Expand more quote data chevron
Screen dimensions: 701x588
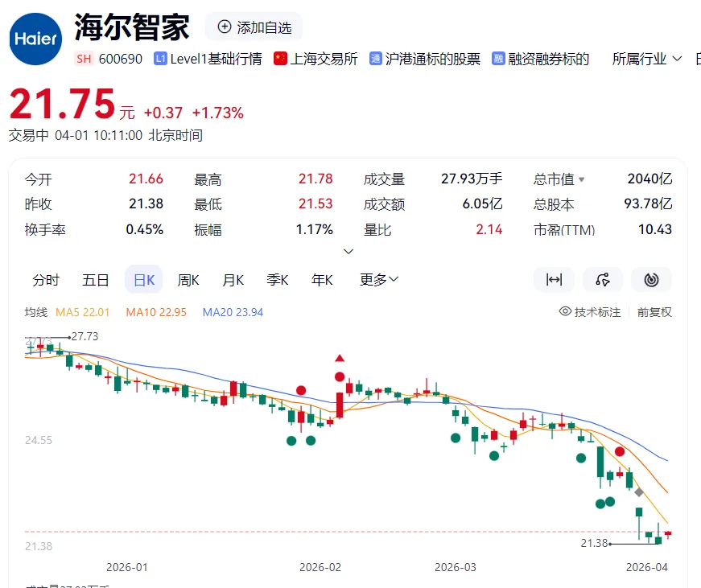348,251
